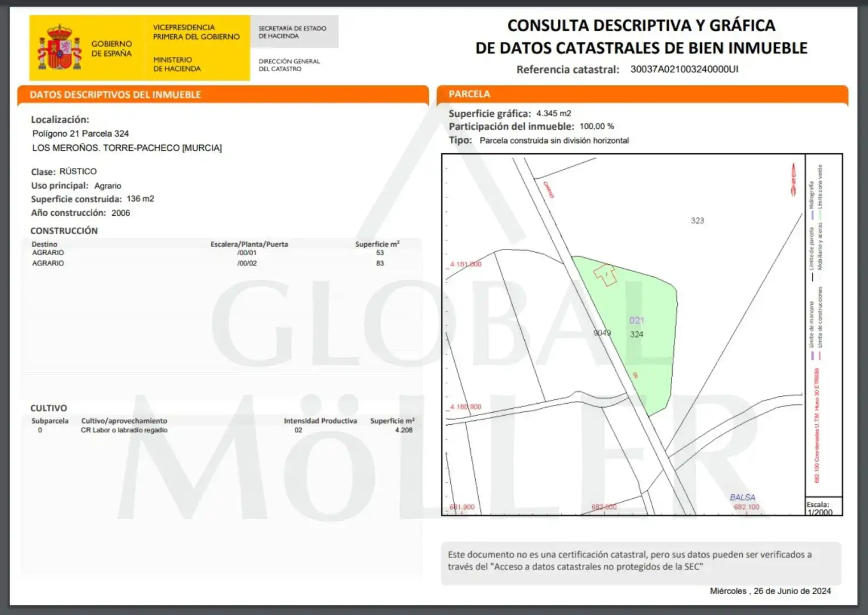Select cadastral reference 30037A021003240000UI
The height and width of the screenshot is (615, 868).
[x=684, y=69]
